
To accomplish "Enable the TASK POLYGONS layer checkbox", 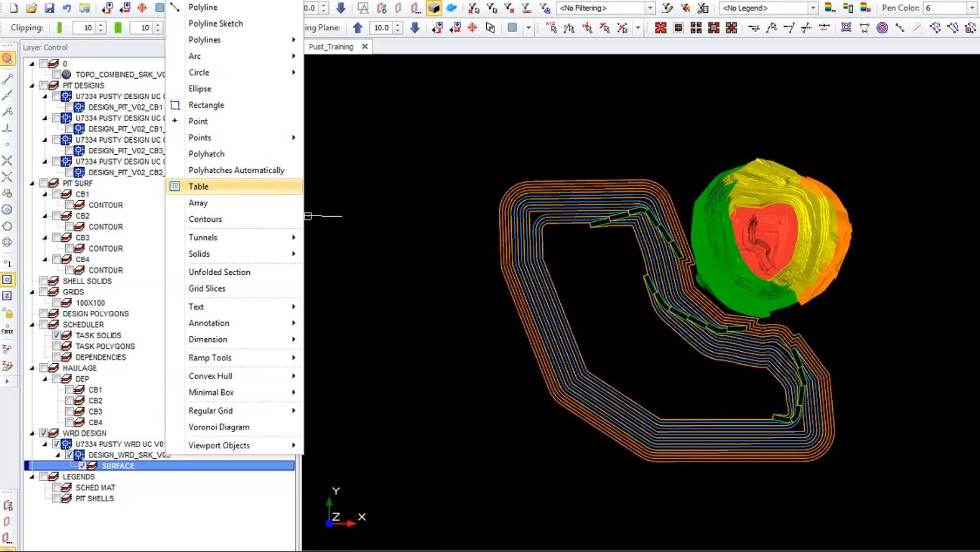I will point(56,346).
